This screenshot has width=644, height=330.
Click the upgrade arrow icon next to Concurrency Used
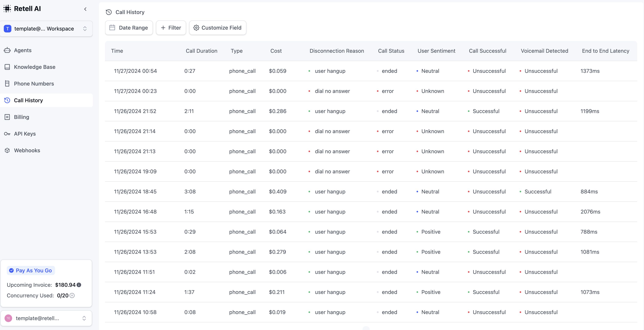click(x=72, y=296)
